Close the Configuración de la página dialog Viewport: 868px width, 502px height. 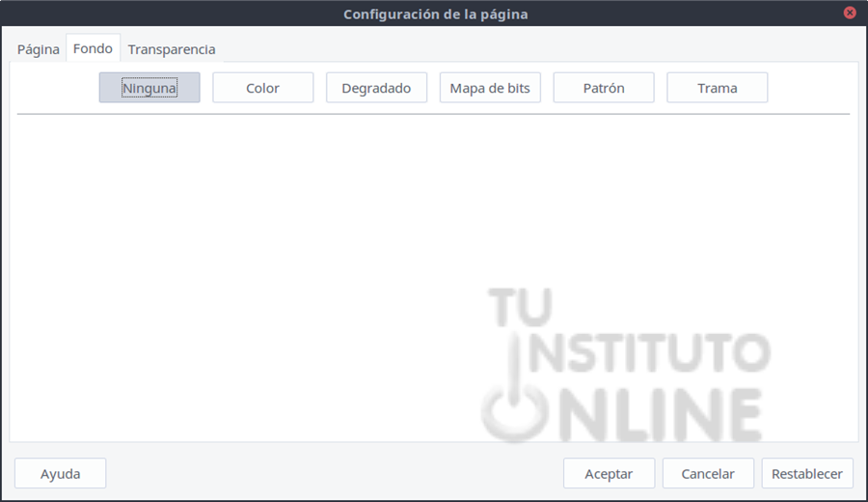pos(850,13)
